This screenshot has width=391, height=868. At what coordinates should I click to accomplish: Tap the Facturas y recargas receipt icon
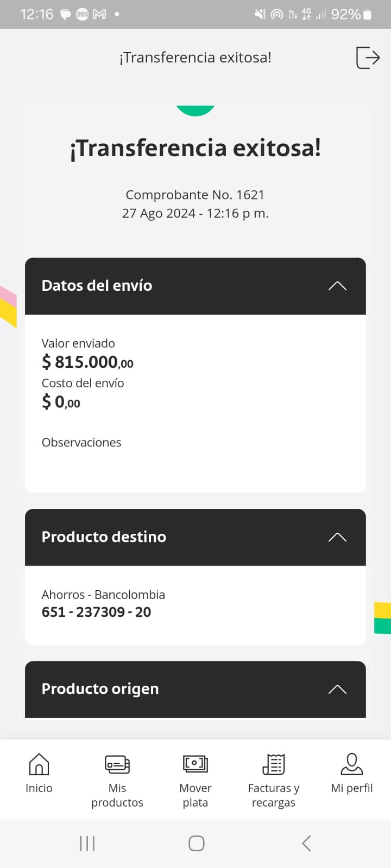point(274,764)
